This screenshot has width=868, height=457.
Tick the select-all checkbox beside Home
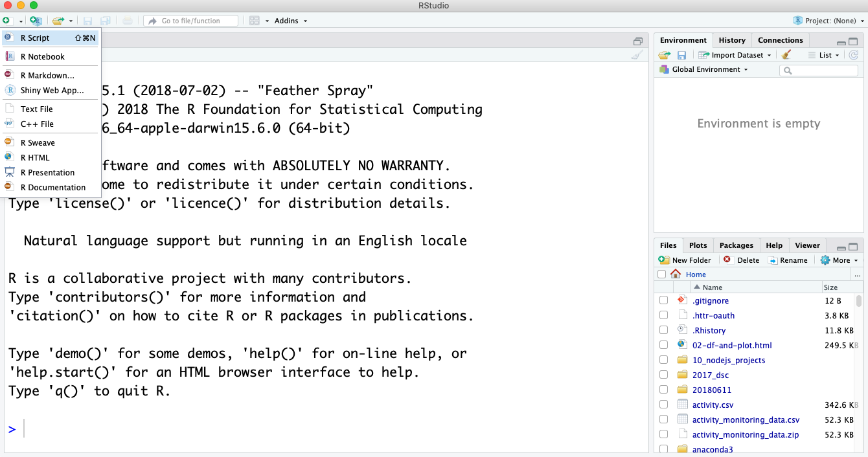[661, 274]
